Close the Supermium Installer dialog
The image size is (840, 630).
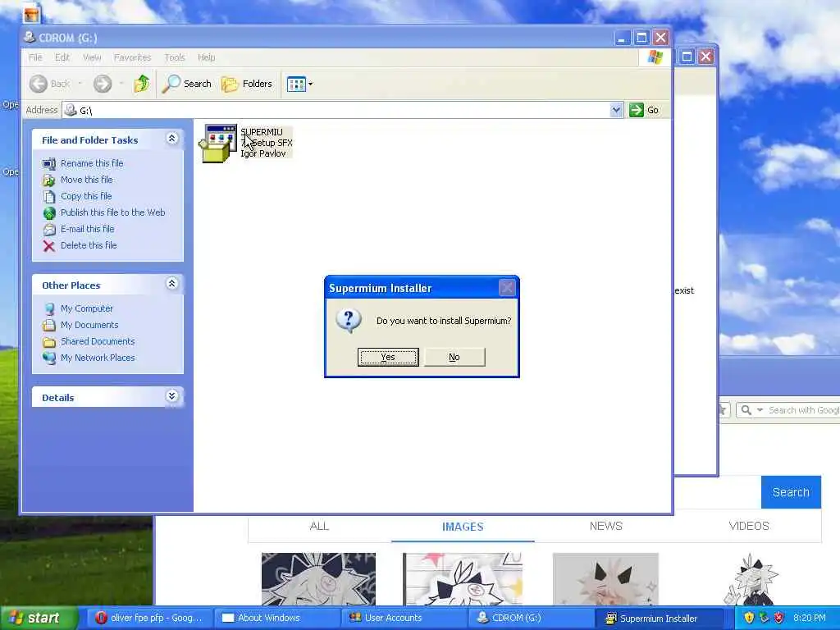click(507, 288)
